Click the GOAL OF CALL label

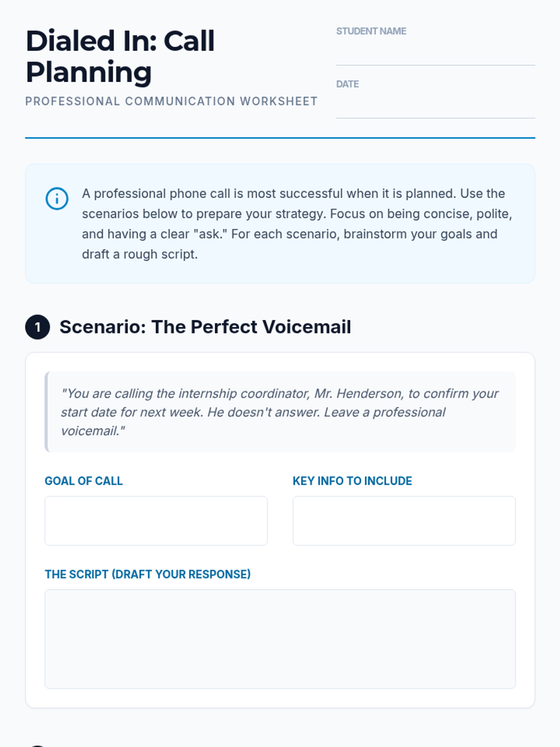(84, 481)
